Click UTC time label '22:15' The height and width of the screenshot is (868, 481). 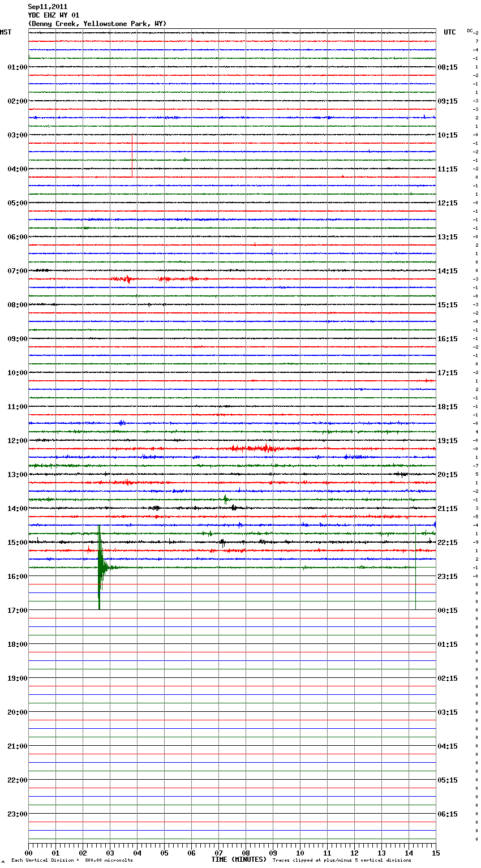tap(448, 543)
